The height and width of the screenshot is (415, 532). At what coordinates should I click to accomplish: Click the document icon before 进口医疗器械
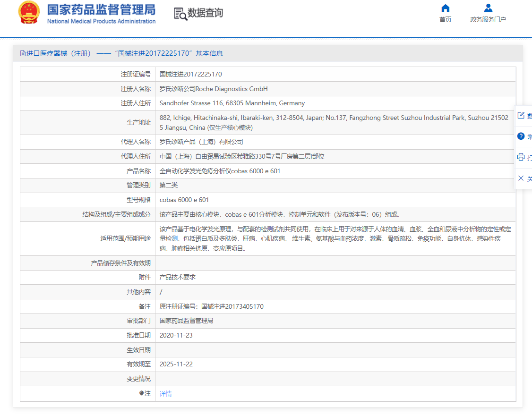click(x=23, y=53)
